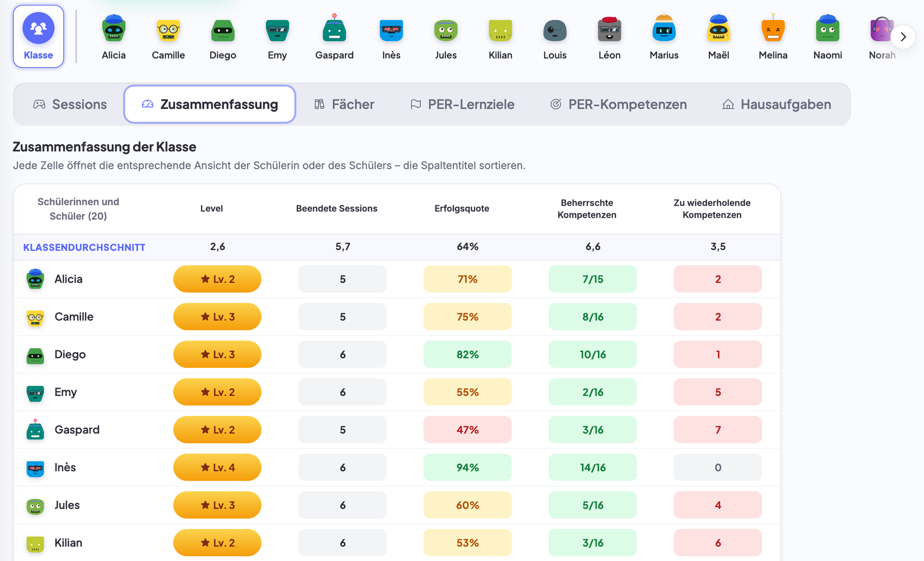Open Kilian's avatar in the top bar
Screen dimensions: 924x561
500,37
